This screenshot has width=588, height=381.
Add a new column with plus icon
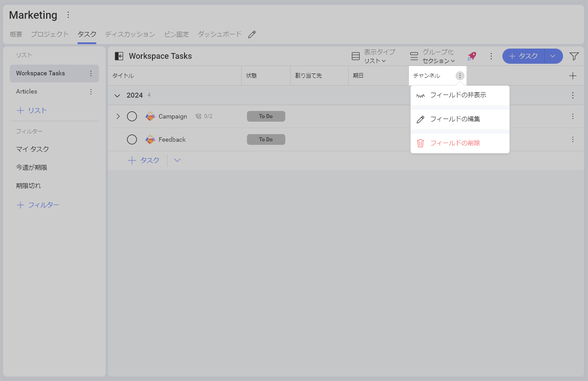click(573, 76)
